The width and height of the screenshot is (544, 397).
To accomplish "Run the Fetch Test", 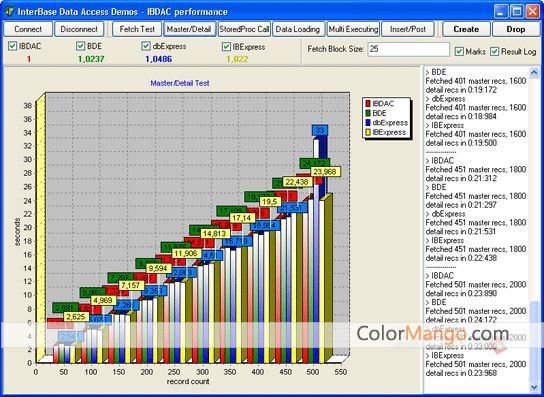I will click(x=137, y=29).
